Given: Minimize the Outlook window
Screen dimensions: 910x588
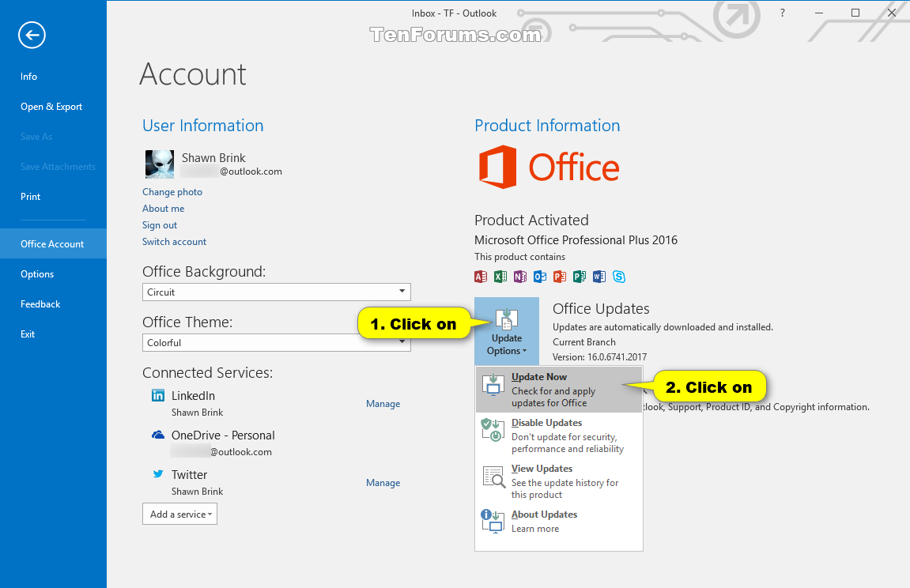Looking at the screenshot, I should [819, 13].
